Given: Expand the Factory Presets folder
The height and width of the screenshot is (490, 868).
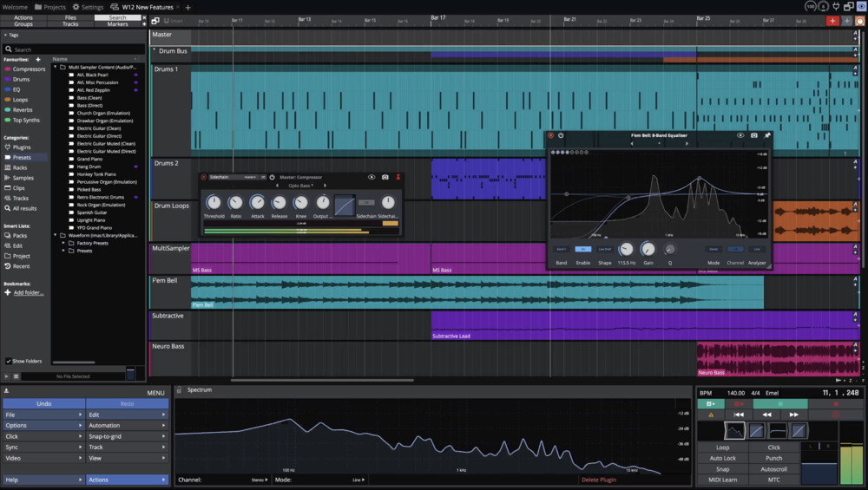Looking at the screenshot, I should pyautogui.click(x=65, y=243).
